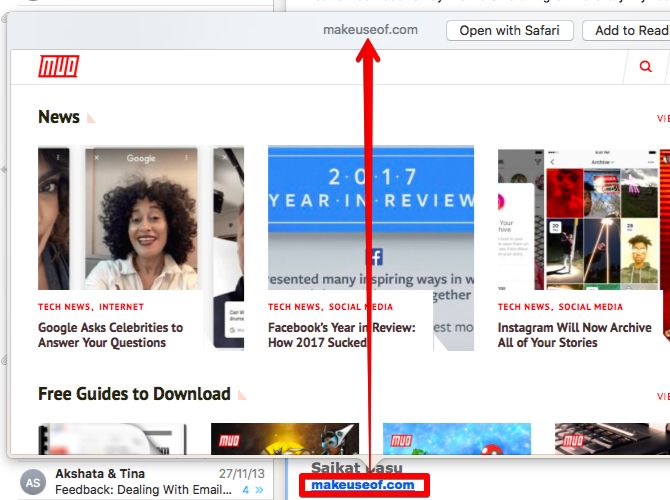Open the Google Asks Celebrities article thumbnail
The image size is (670, 500).
(141, 218)
